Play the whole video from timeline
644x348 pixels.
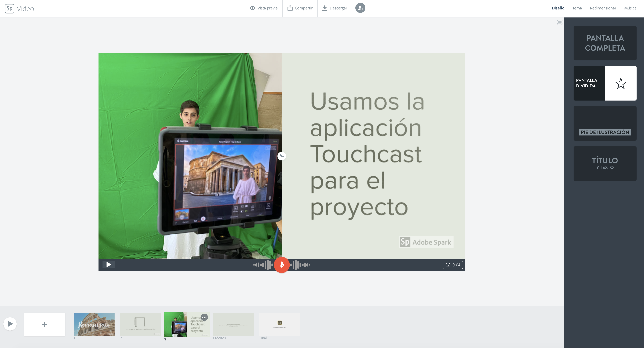point(10,324)
